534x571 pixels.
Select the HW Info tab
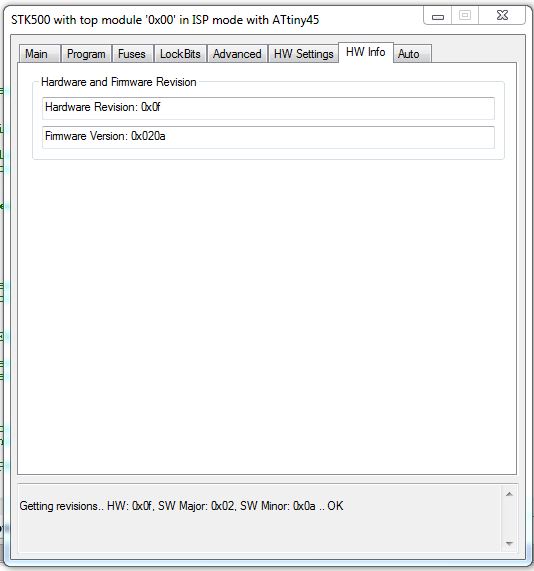pyautogui.click(x=366, y=52)
